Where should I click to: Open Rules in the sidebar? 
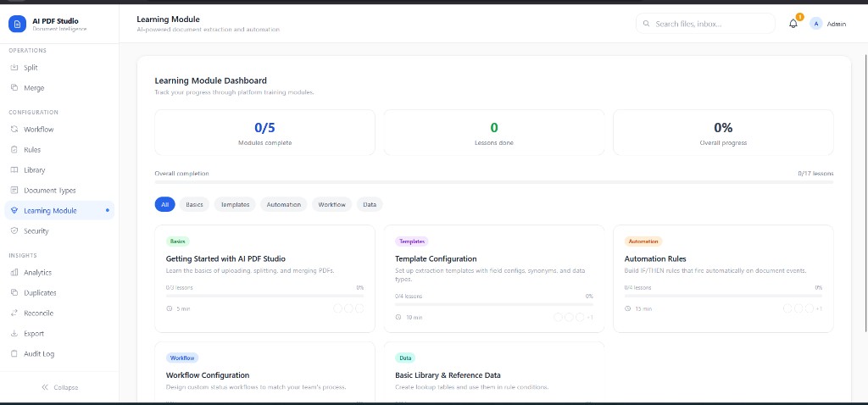point(60,149)
